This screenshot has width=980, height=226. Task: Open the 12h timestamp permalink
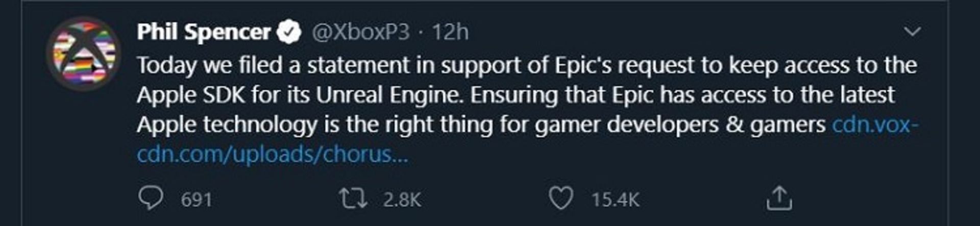pyautogui.click(x=450, y=32)
